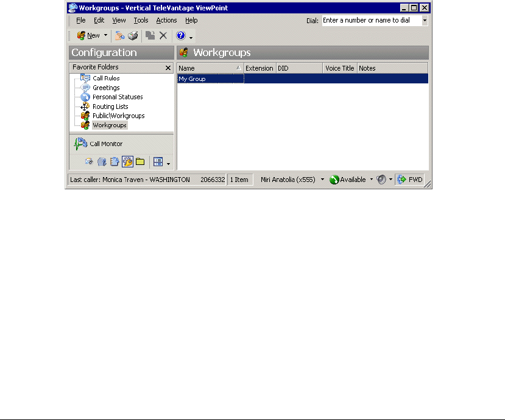
Task: Maximize the ViewPoint window
Action: coord(414,8)
